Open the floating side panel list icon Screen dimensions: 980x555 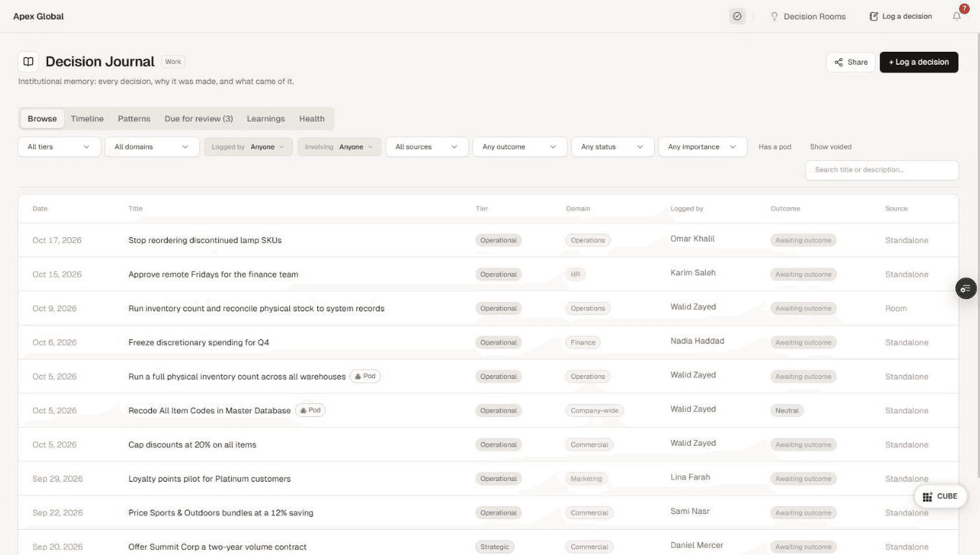click(x=966, y=288)
